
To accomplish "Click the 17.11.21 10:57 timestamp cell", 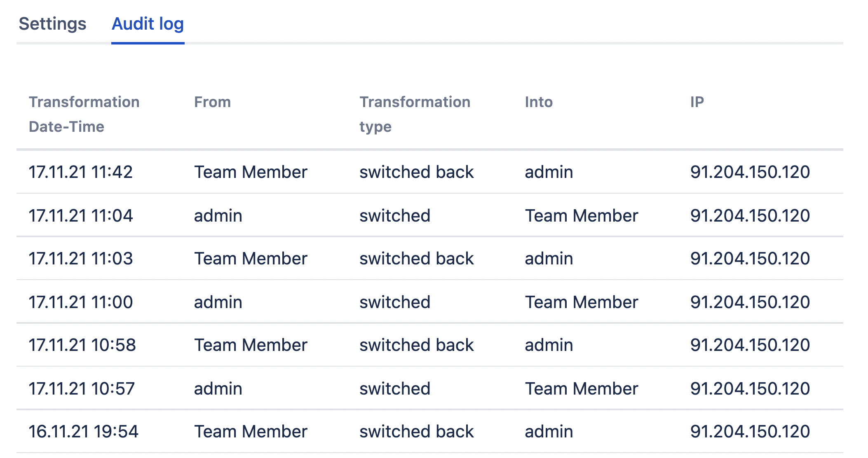I will (x=82, y=389).
